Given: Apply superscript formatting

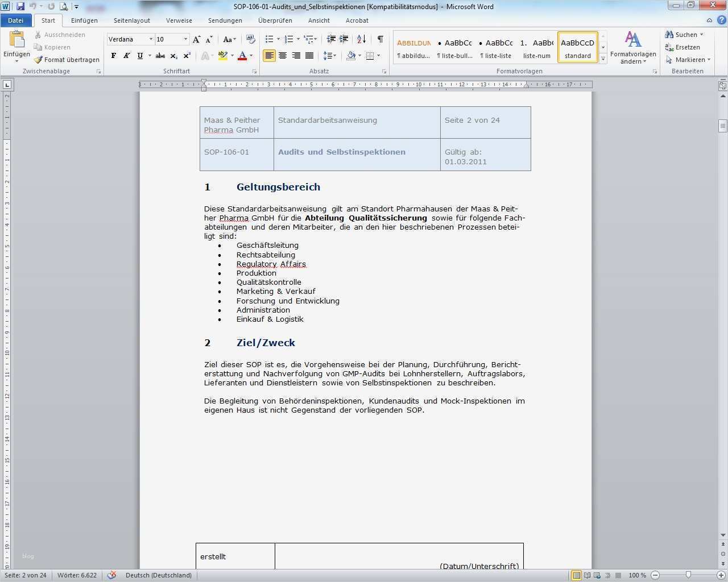Looking at the screenshot, I should pos(187,56).
